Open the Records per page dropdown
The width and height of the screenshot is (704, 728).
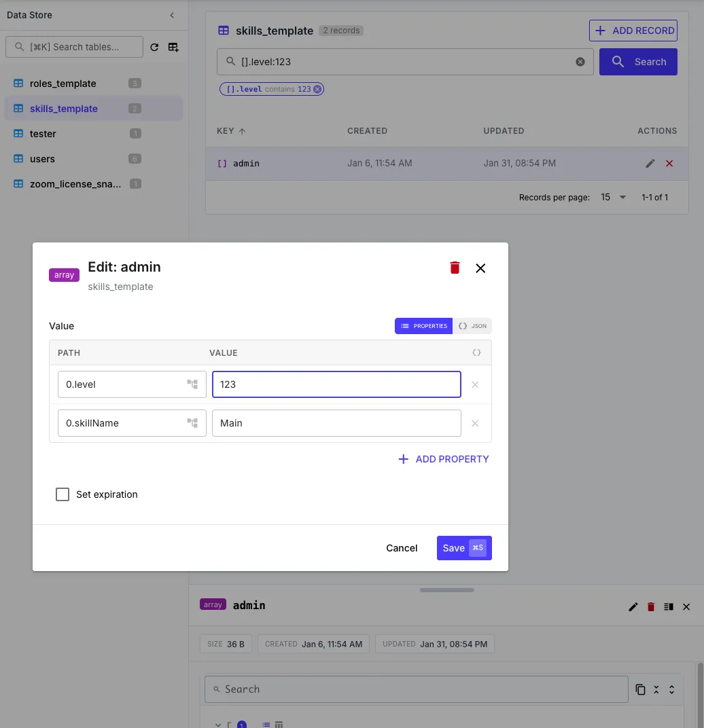click(x=610, y=197)
